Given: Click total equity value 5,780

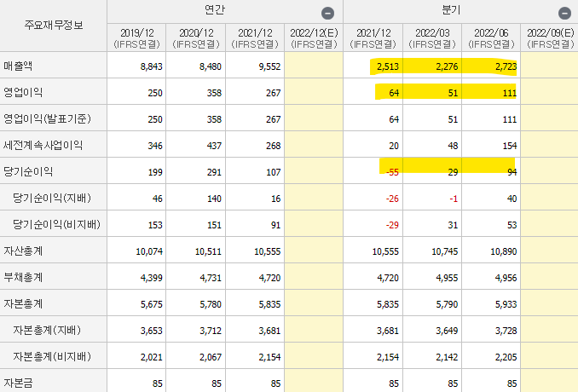Looking at the screenshot, I should 211,305.
